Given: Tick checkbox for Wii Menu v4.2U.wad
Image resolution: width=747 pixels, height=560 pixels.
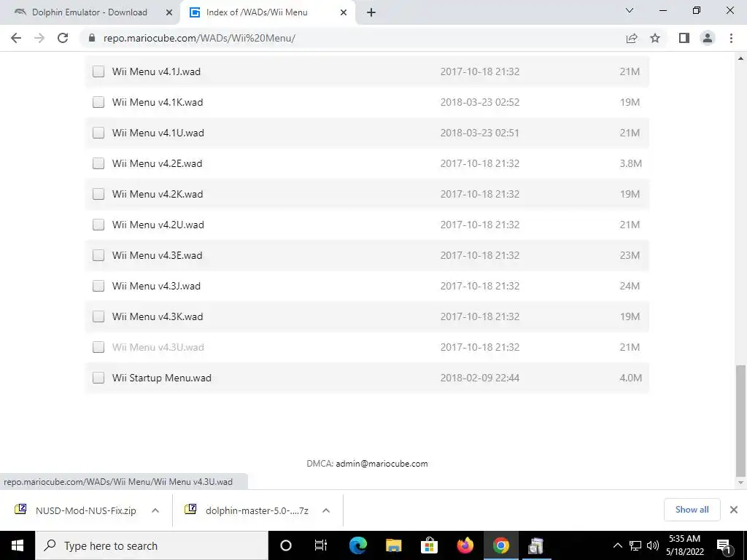Looking at the screenshot, I should [x=98, y=225].
